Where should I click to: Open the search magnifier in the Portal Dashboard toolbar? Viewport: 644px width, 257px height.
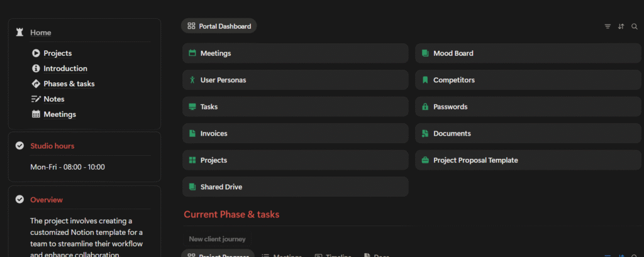[635, 26]
